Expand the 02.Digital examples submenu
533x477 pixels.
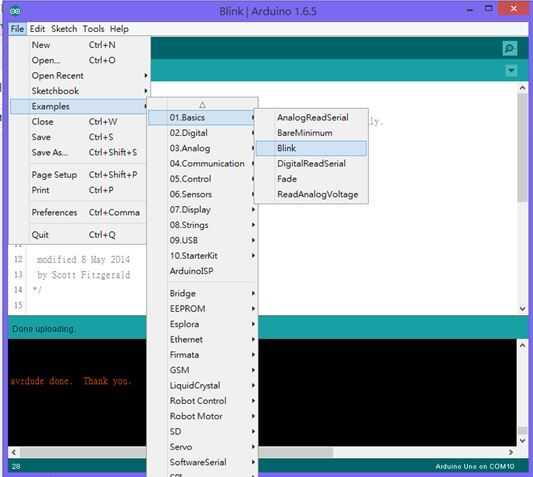click(x=202, y=133)
